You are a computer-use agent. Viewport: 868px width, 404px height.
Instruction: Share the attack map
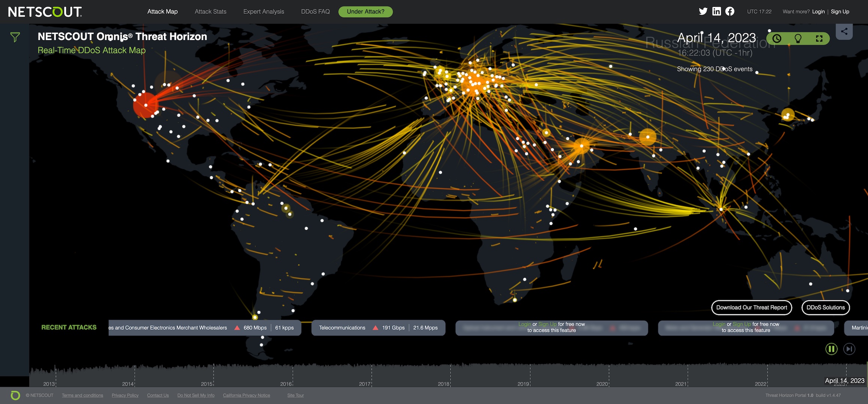tap(844, 31)
